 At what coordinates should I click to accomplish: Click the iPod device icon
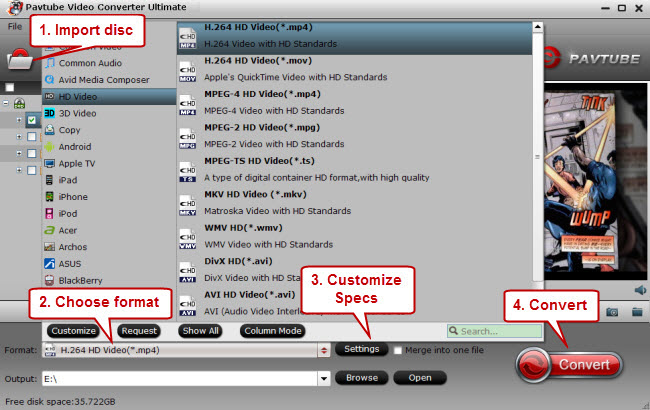(49, 213)
